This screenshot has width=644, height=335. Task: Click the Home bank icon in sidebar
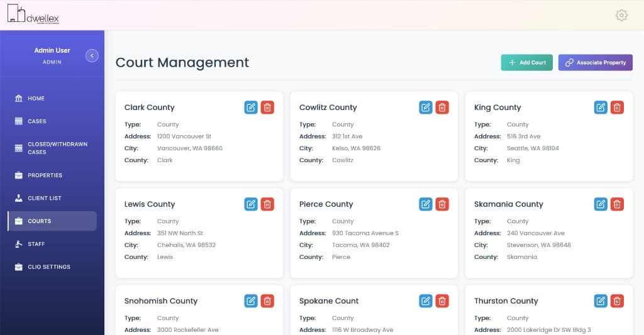pos(18,98)
